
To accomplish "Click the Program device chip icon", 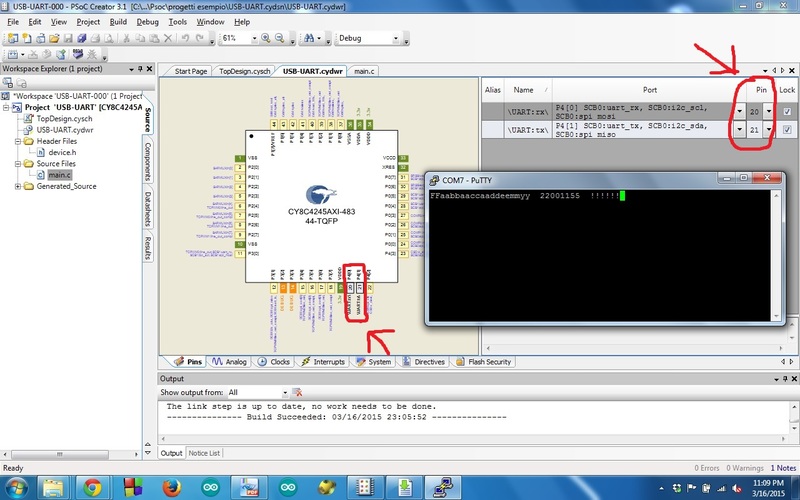I will (x=78, y=54).
